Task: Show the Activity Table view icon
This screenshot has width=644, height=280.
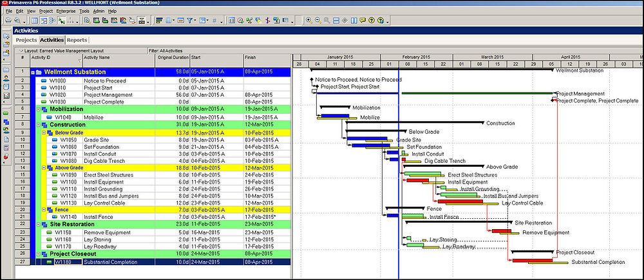Action: click(35, 20)
